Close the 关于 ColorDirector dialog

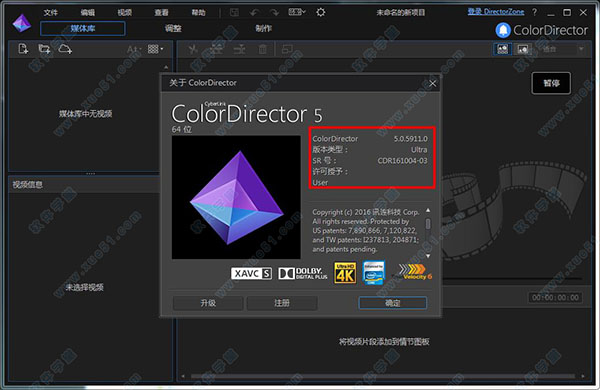point(432,83)
